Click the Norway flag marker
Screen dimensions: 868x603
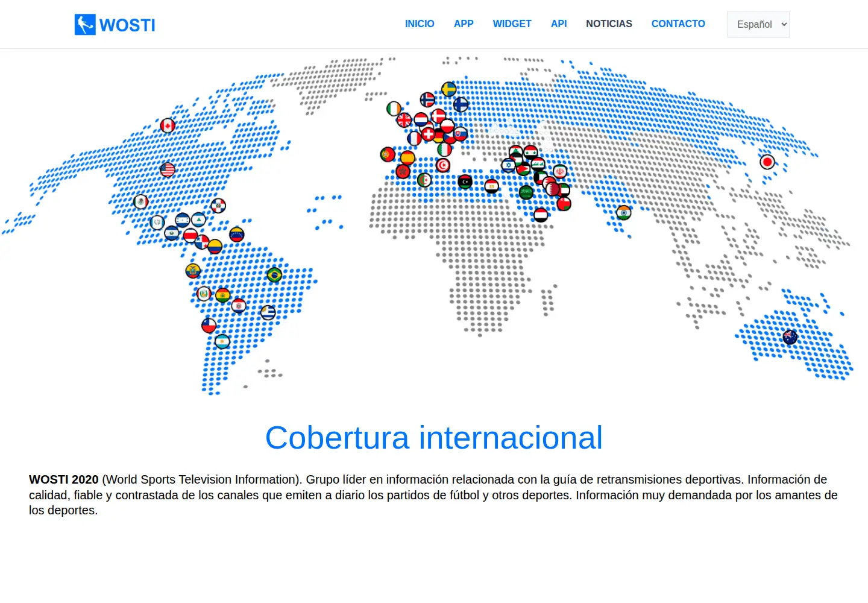(x=427, y=99)
